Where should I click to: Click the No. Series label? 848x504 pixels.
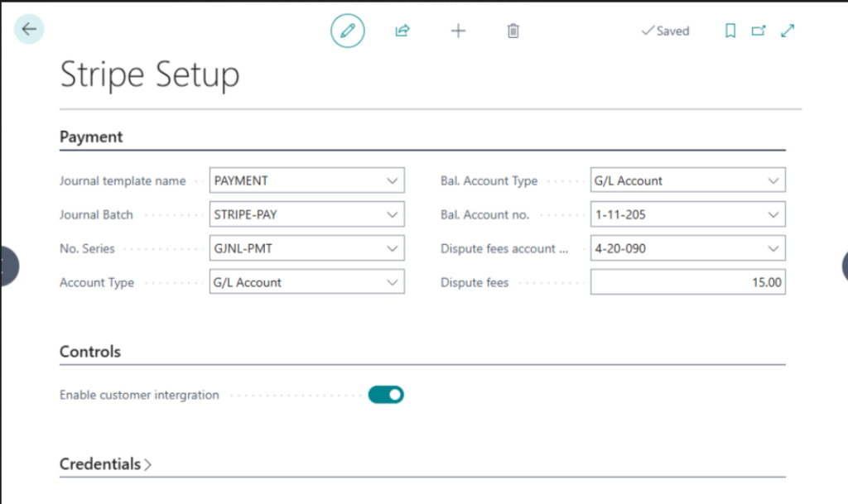click(87, 248)
